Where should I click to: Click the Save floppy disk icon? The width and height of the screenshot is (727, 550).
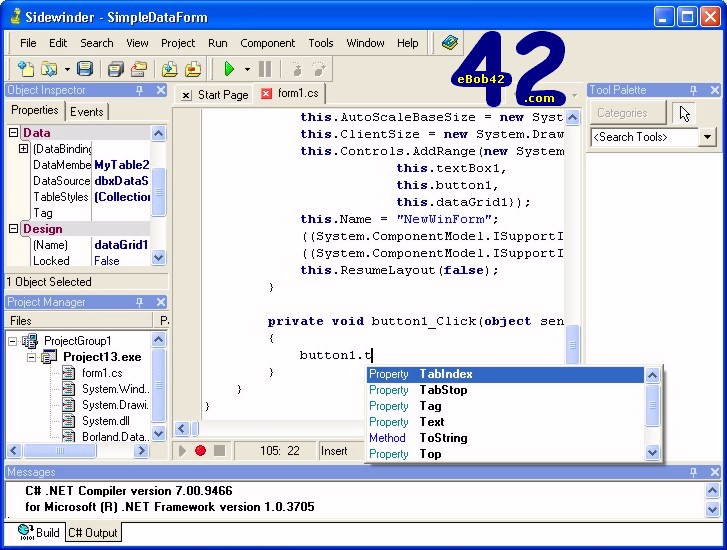coord(85,69)
